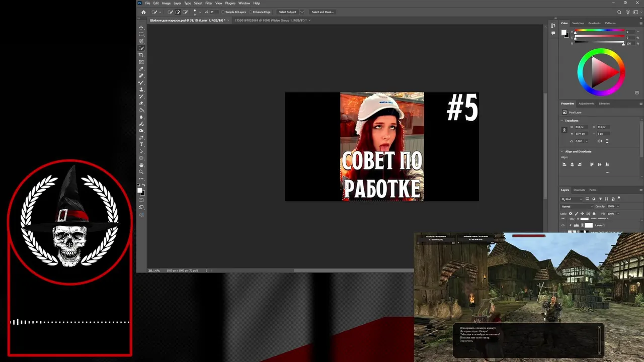644x362 pixels.
Task: Switch to the Channels tab
Action: click(x=579, y=190)
